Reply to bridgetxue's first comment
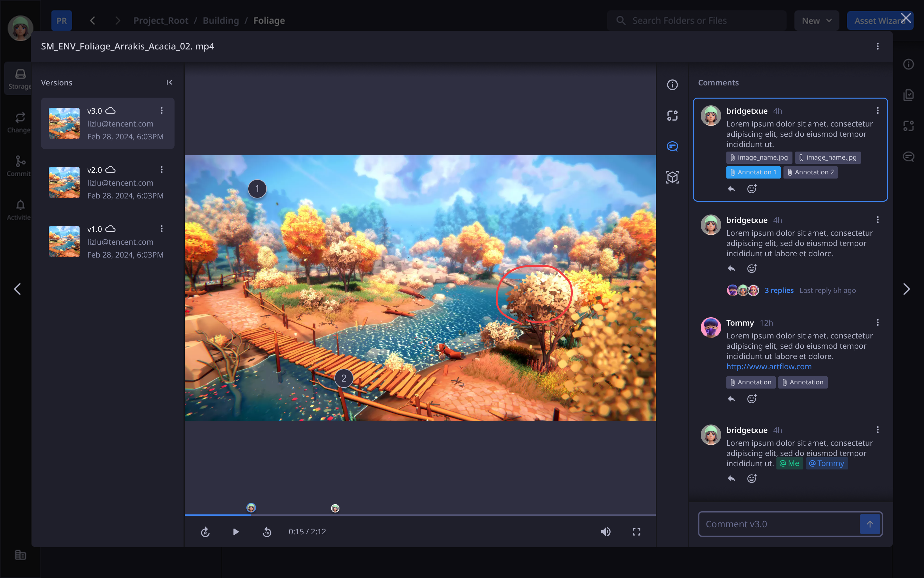 coord(731,189)
